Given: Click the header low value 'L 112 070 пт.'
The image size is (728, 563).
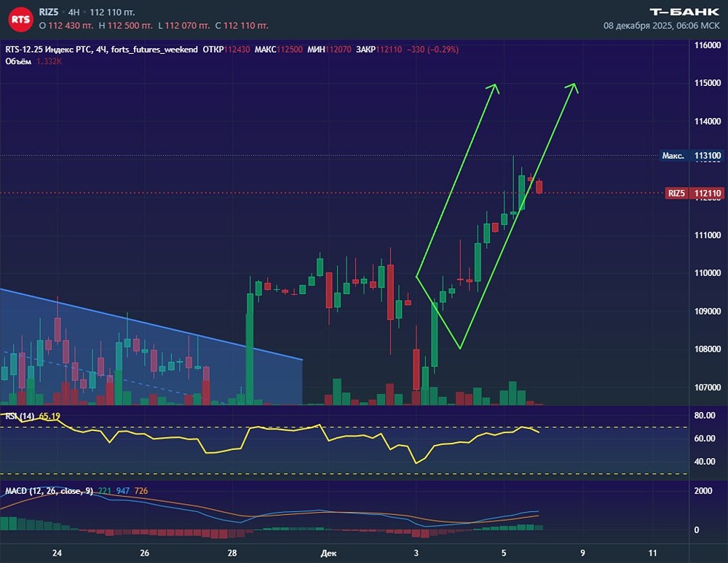Looking at the screenshot, I should (184, 25).
